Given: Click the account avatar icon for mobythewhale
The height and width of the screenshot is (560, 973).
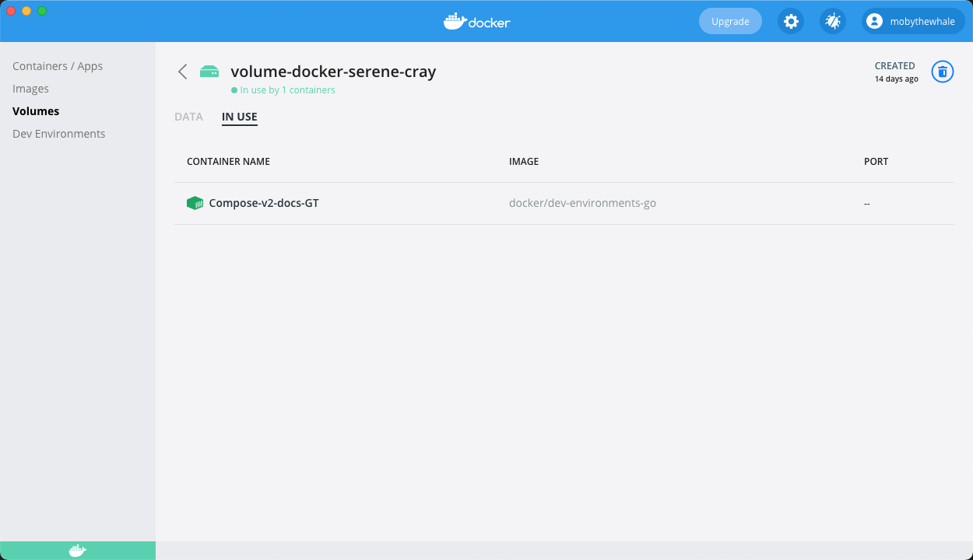Looking at the screenshot, I should click(873, 21).
